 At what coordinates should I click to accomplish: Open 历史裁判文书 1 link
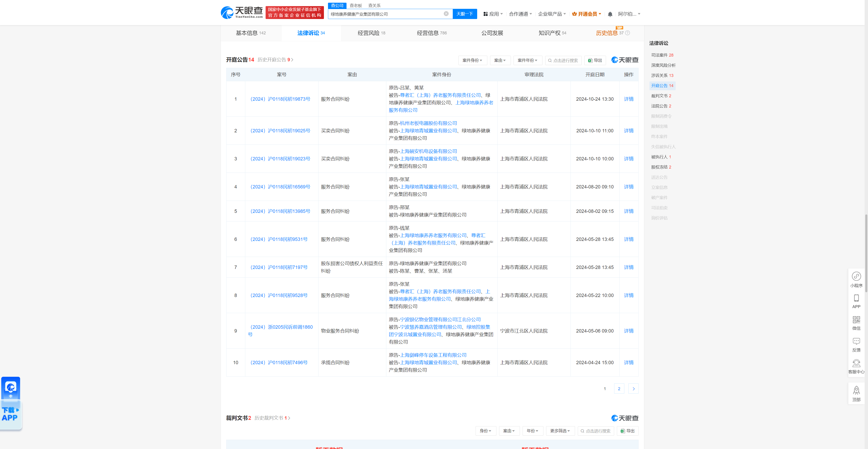[272, 418]
